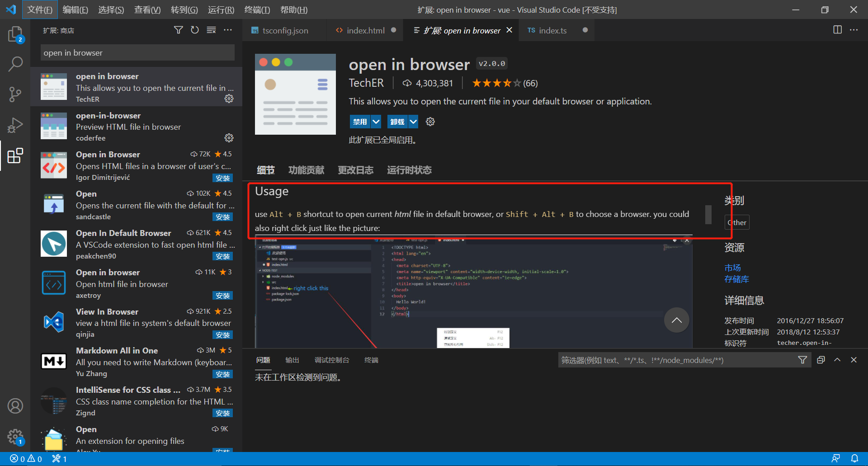This screenshot has width=868, height=466.
Task: Close the open in browser extension tab
Action: (x=509, y=30)
